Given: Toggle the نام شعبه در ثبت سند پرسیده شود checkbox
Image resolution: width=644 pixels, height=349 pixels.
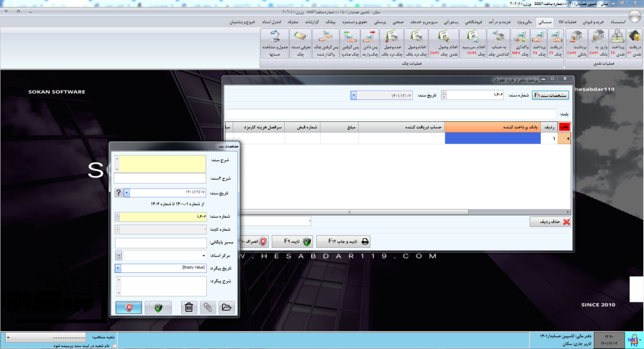Looking at the screenshot, I should [x=114, y=346].
